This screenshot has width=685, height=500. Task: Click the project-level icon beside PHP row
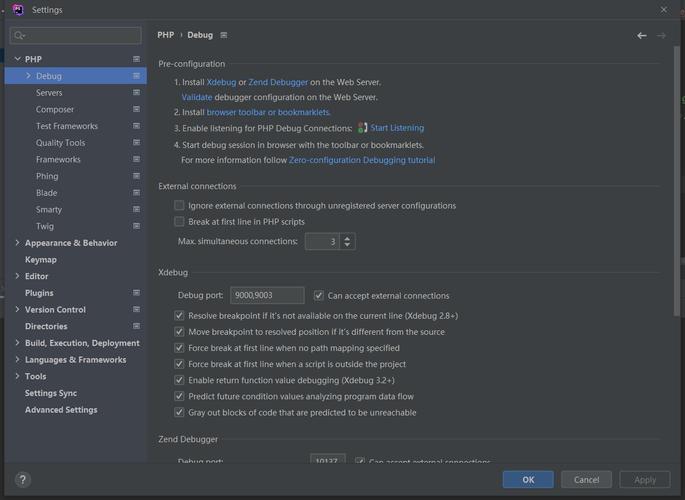136,59
